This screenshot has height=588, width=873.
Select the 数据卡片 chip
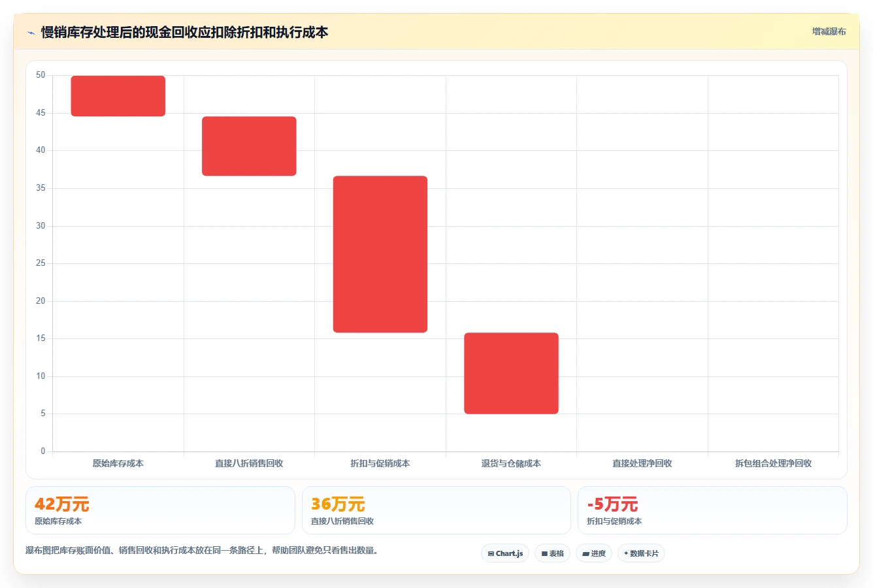click(x=641, y=553)
